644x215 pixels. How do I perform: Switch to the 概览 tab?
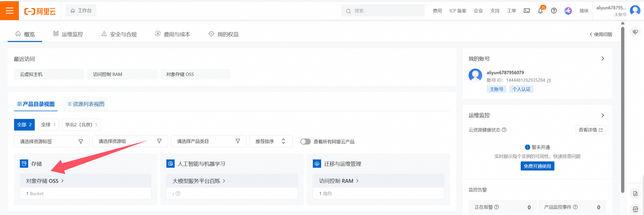[25, 34]
